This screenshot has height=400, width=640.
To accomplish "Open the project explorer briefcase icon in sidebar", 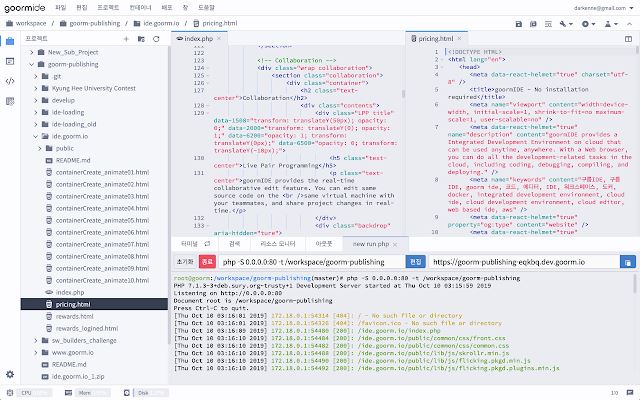I will point(10,41).
